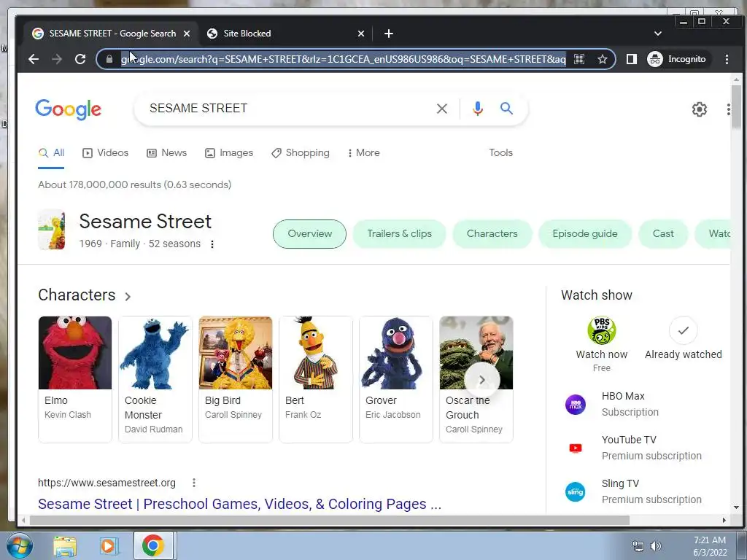Open the side panel icon
Image resolution: width=747 pixels, height=560 pixels.
point(631,59)
